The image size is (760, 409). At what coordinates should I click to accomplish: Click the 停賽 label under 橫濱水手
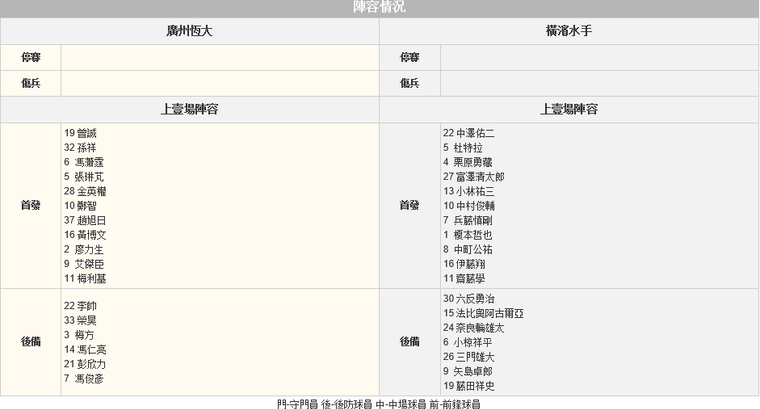click(x=410, y=57)
